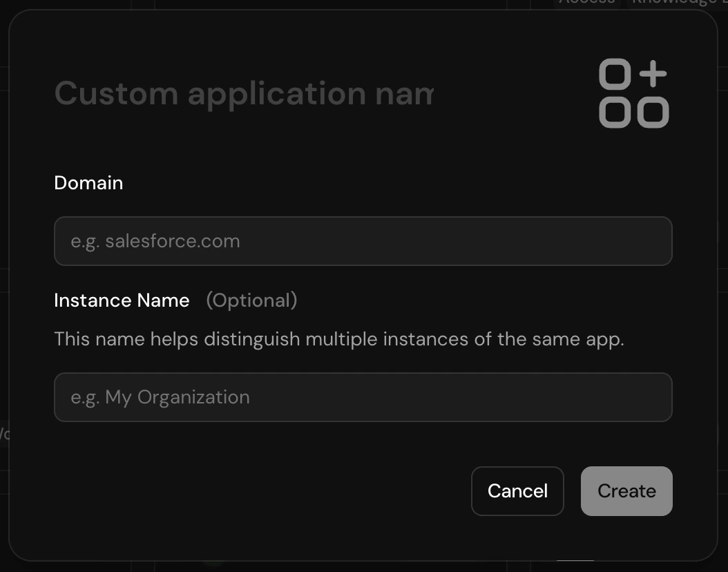Click the Create button
The image size is (728, 572).
pos(626,490)
